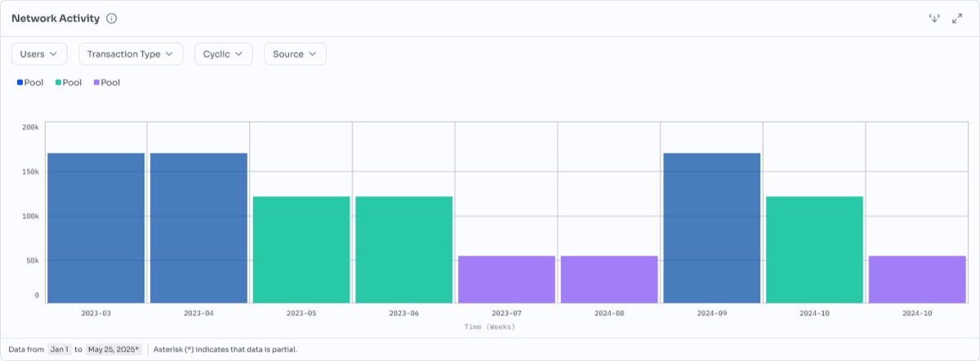
Task: Select the purple bar for 2023-07
Action: 506,279
